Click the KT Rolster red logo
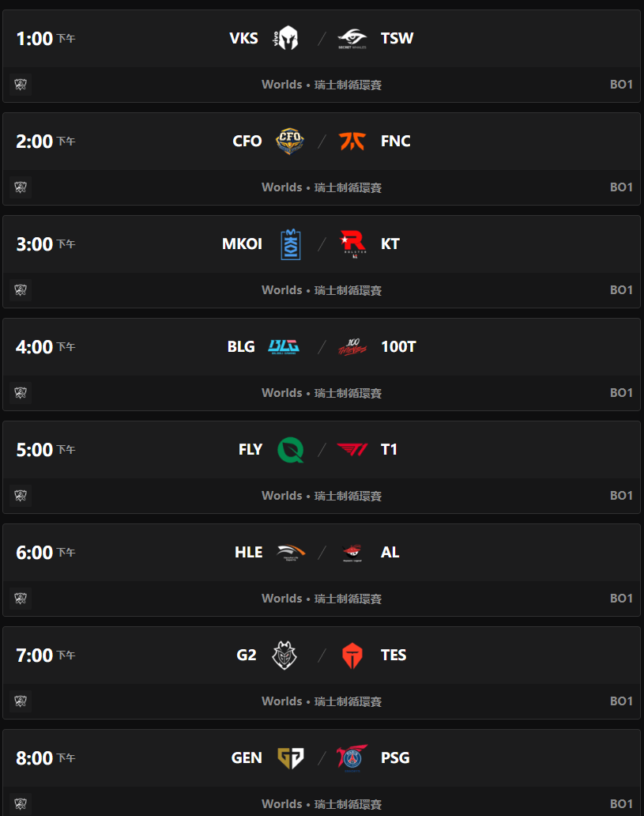 (352, 244)
